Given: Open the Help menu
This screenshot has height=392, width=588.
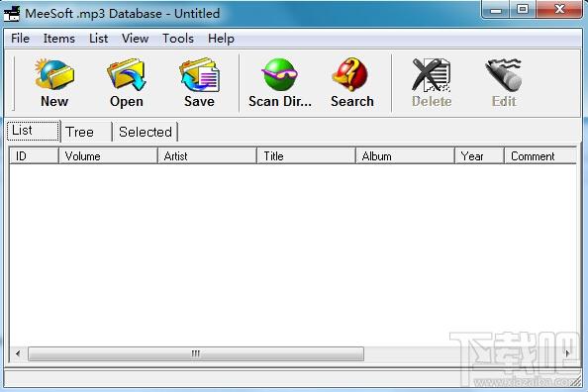Looking at the screenshot, I should pos(221,39).
